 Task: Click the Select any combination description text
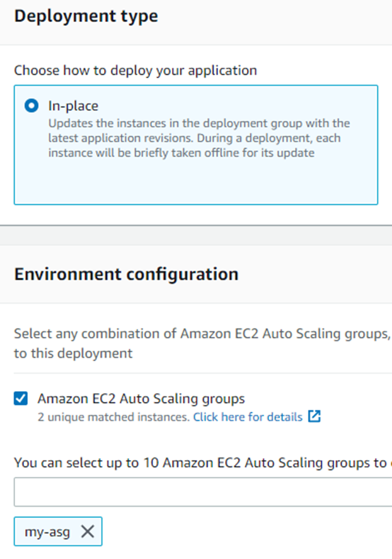203,334
